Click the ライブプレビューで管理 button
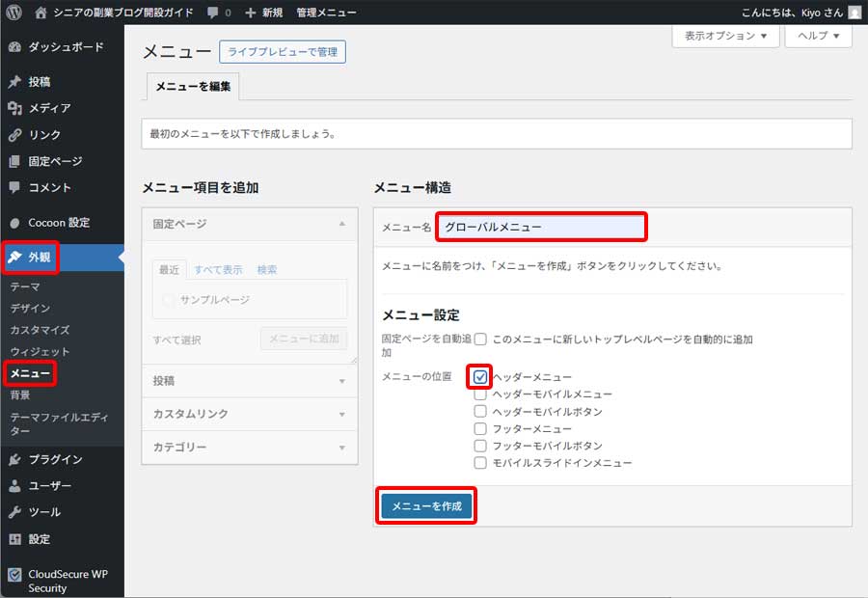 coord(283,52)
